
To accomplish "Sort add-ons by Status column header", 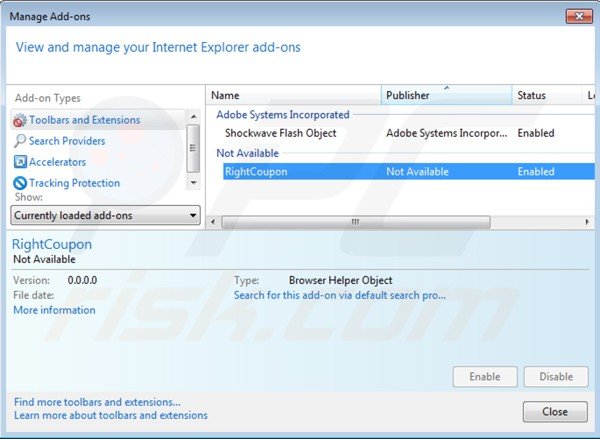I will point(547,95).
